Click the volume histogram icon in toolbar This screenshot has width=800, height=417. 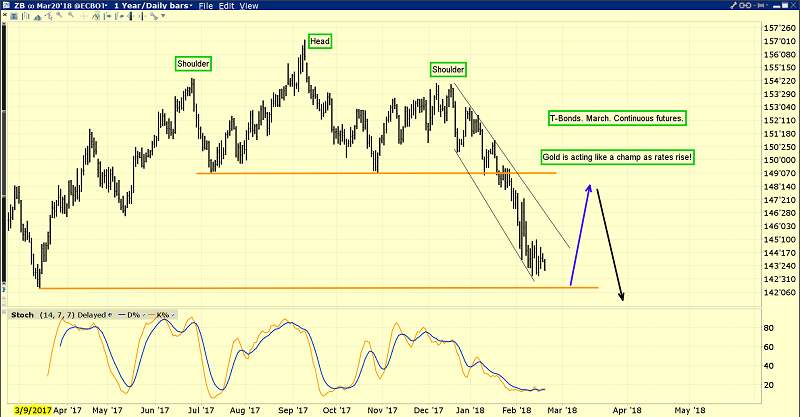tap(38, 17)
